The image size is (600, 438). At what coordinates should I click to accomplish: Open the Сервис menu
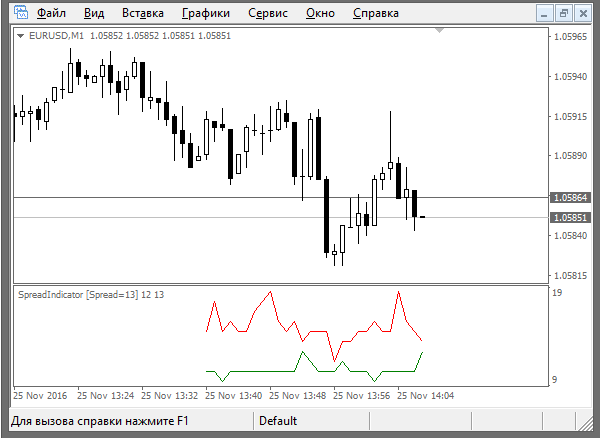[x=268, y=13]
